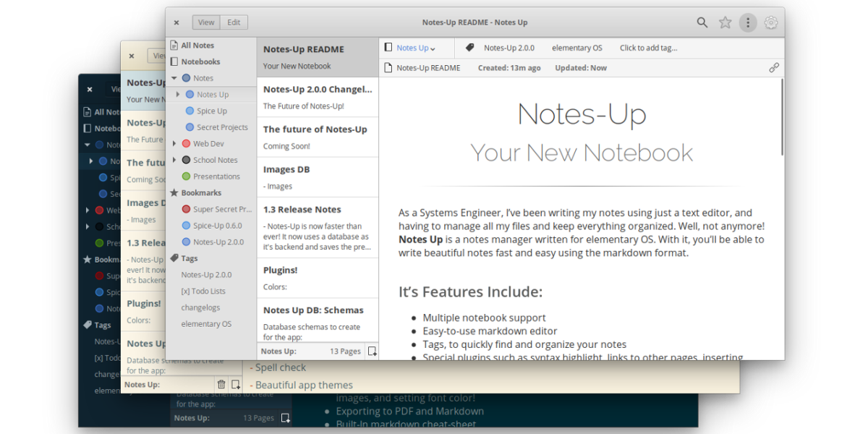
Task: Toggle the bookmark star for this page
Action: [x=725, y=22]
